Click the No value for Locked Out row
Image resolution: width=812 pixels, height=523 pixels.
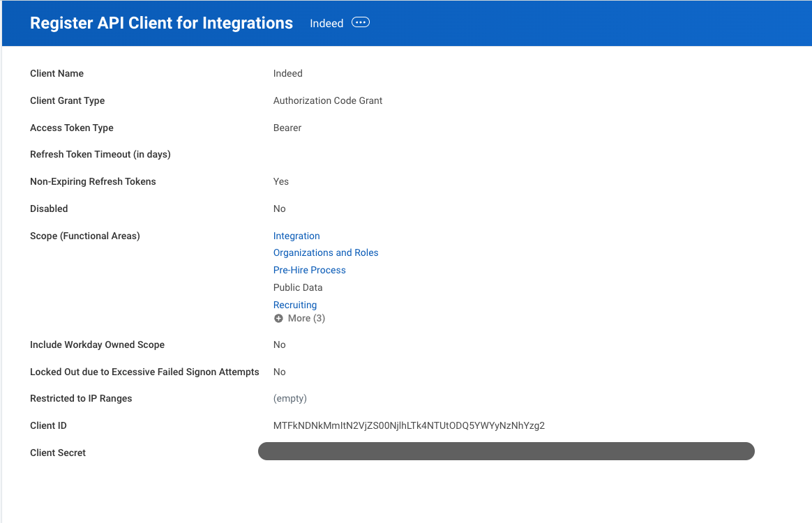pos(279,372)
